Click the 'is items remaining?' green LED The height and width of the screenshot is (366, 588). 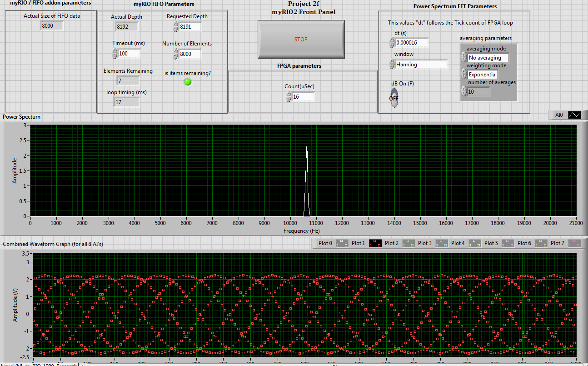(x=188, y=82)
